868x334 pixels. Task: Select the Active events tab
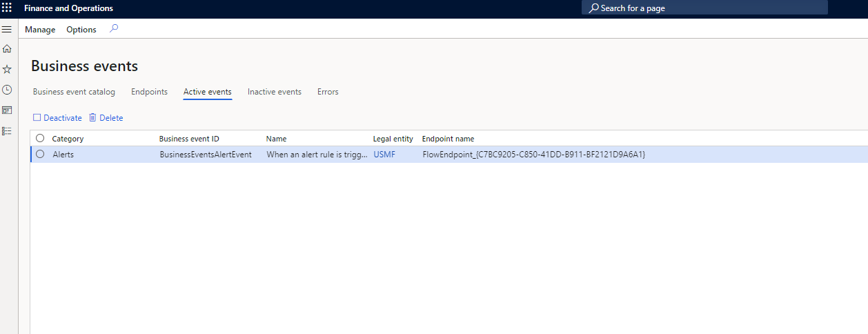tap(208, 92)
